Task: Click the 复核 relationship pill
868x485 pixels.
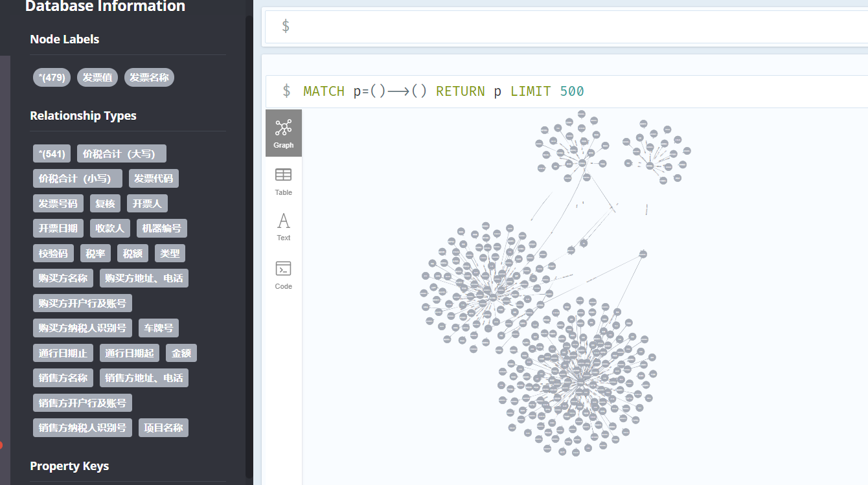Action: tap(105, 203)
